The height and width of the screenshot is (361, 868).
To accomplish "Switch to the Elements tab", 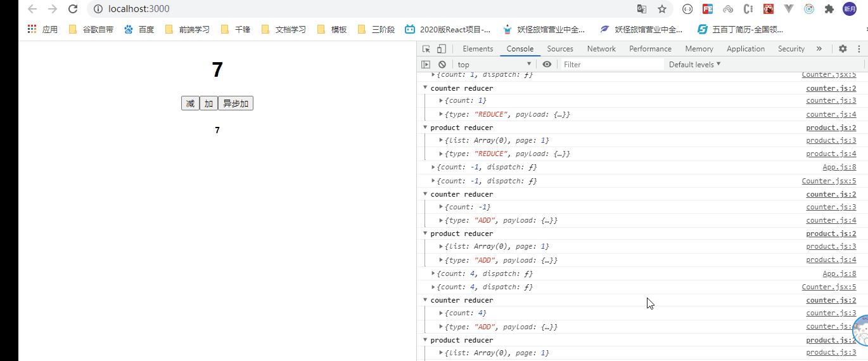I will (478, 49).
